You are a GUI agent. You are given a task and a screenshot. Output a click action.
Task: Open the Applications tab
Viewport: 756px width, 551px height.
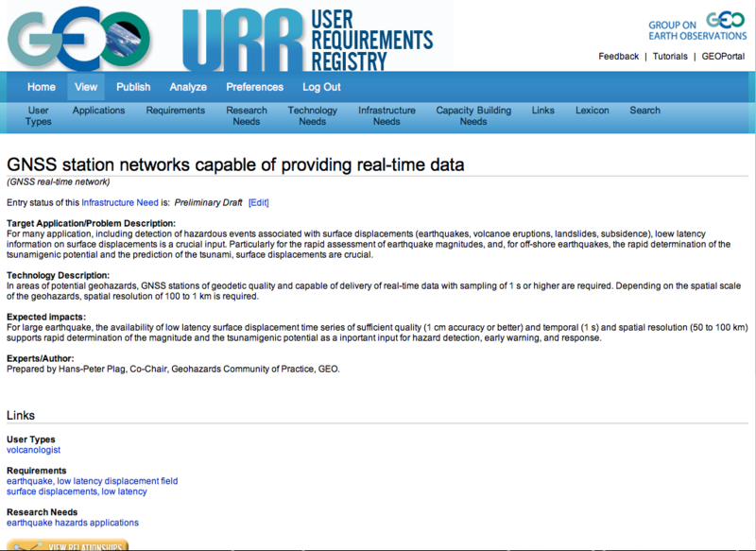(x=98, y=111)
